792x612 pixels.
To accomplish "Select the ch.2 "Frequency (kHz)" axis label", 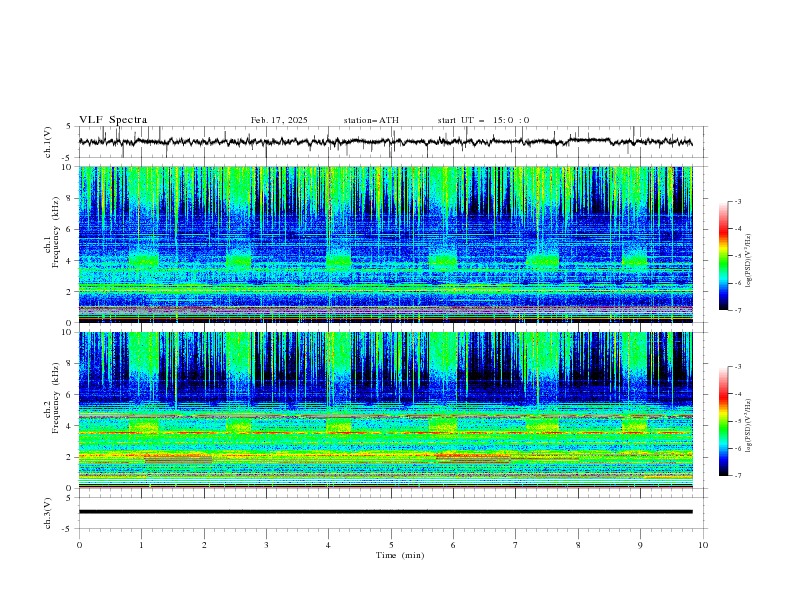I will coord(55,397).
